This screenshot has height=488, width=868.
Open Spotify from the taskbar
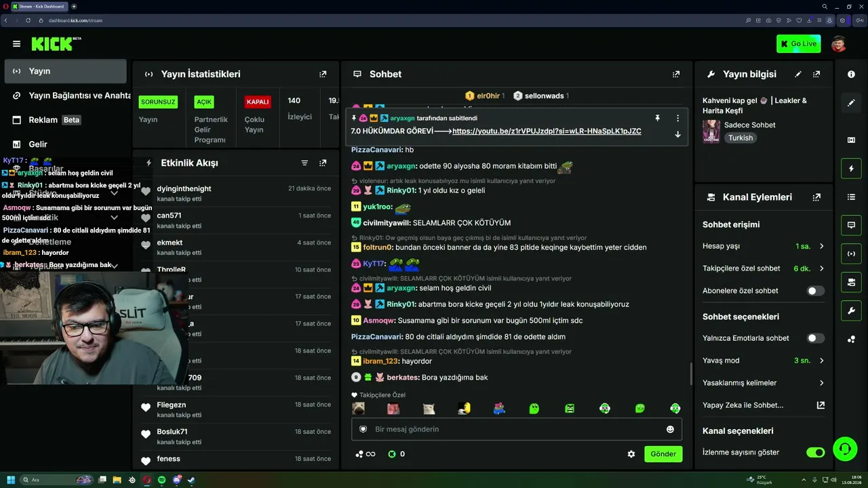pyautogui.click(x=161, y=480)
